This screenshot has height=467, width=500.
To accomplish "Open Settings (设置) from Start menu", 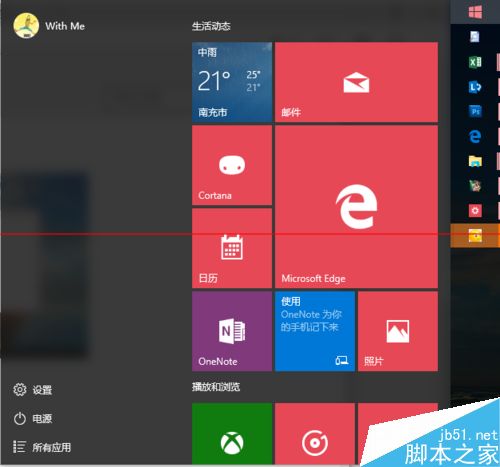I will click(33, 390).
